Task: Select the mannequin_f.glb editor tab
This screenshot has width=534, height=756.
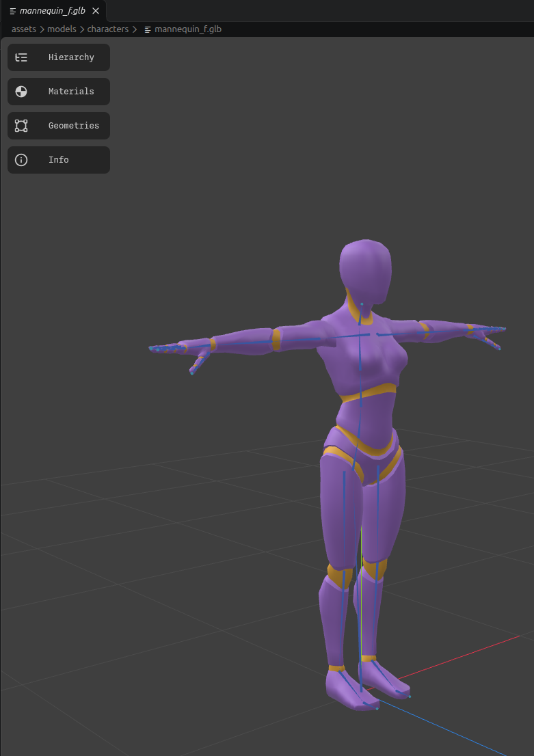Action: [53, 11]
